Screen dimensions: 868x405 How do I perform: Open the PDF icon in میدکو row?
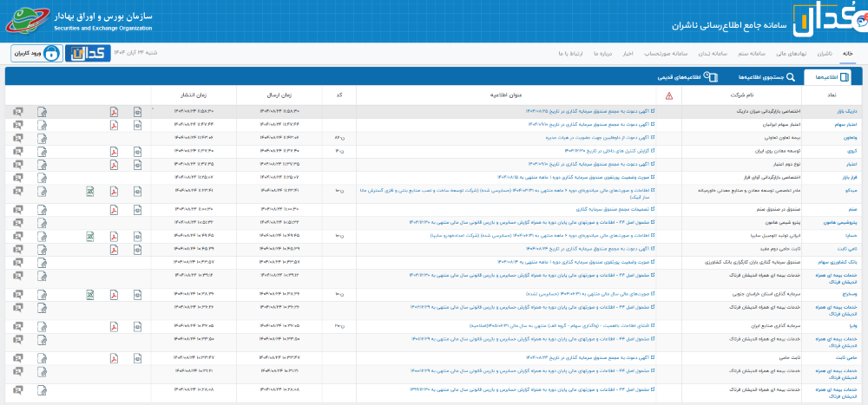[113, 191]
